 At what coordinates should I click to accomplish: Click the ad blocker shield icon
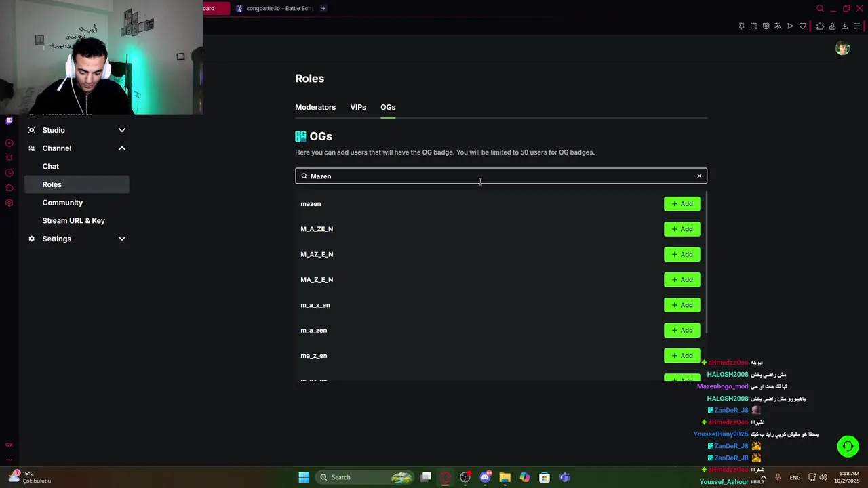(766, 26)
